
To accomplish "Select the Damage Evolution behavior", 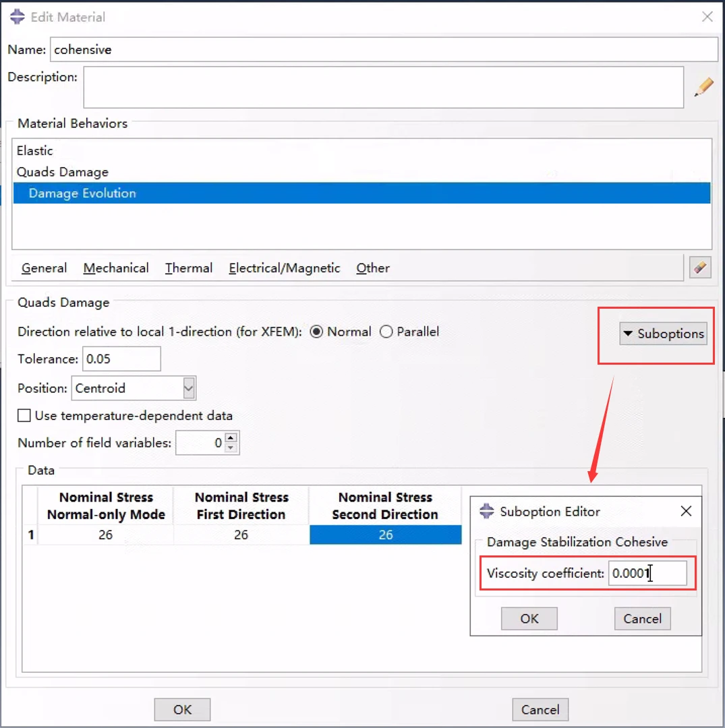I will point(361,193).
